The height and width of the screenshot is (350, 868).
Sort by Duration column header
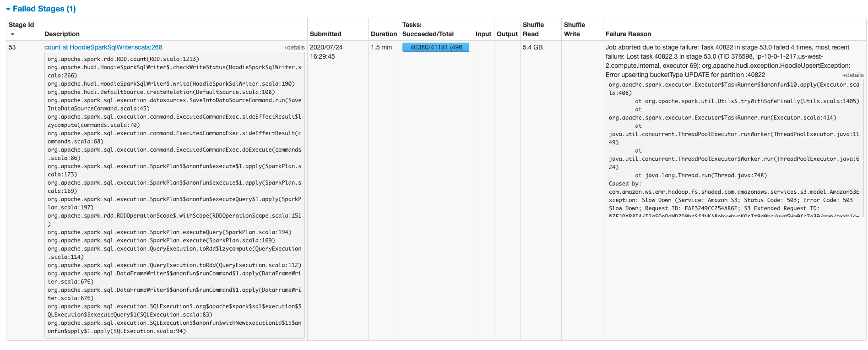(x=384, y=34)
